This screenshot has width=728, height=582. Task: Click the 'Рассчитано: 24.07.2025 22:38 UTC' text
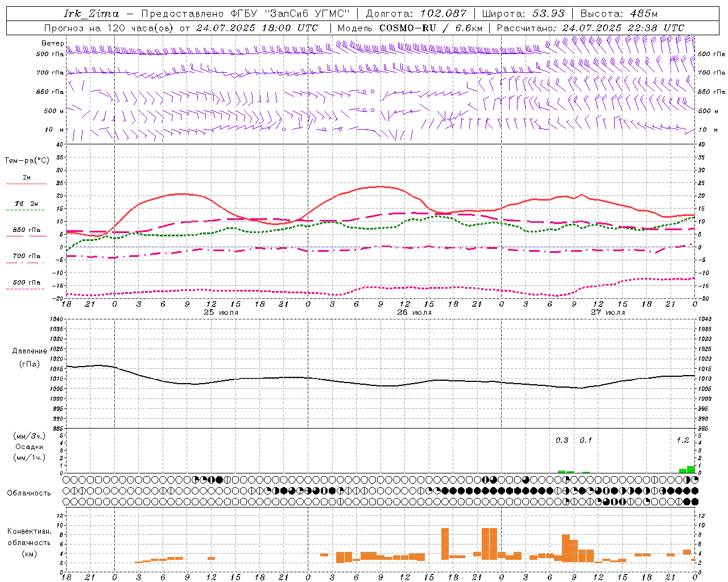click(590, 28)
